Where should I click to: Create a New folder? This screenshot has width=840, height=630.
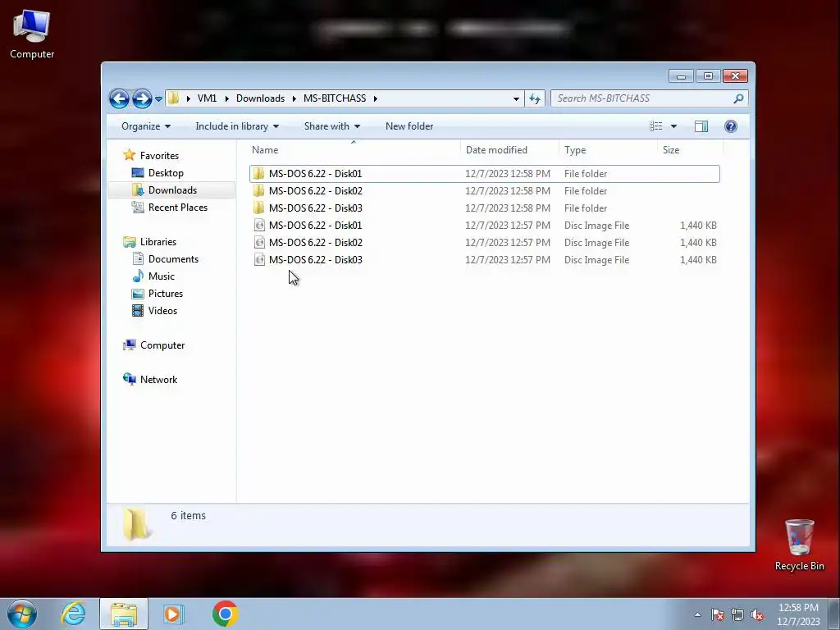409,126
